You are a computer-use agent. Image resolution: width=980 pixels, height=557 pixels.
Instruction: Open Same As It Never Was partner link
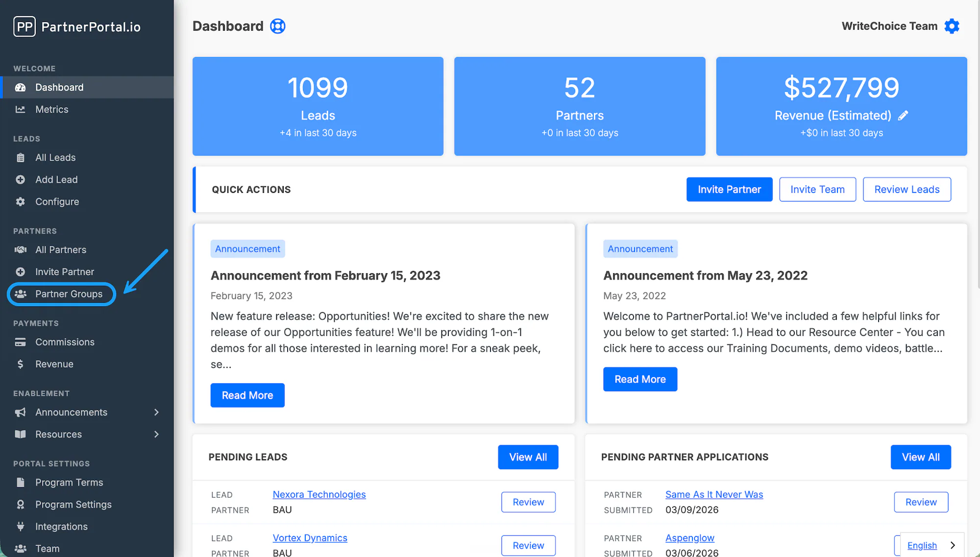714,494
